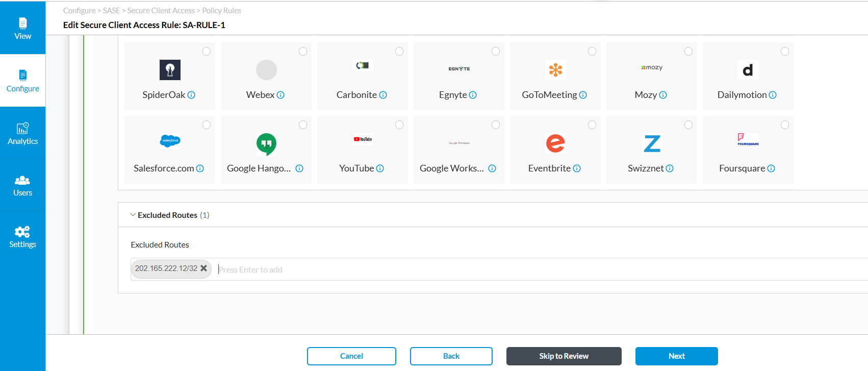This screenshot has height=371, width=868.
Task: Open the View section in sidebar
Action: tap(22, 28)
